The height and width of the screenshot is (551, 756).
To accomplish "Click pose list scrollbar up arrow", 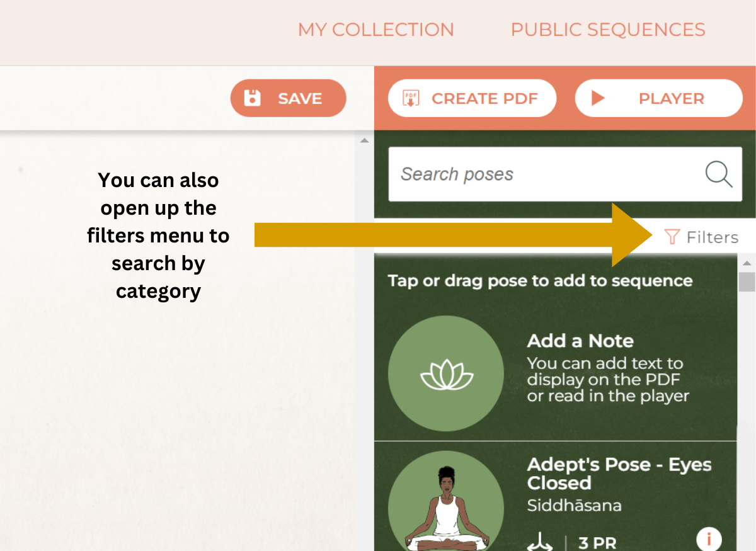I will pos(747,263).
